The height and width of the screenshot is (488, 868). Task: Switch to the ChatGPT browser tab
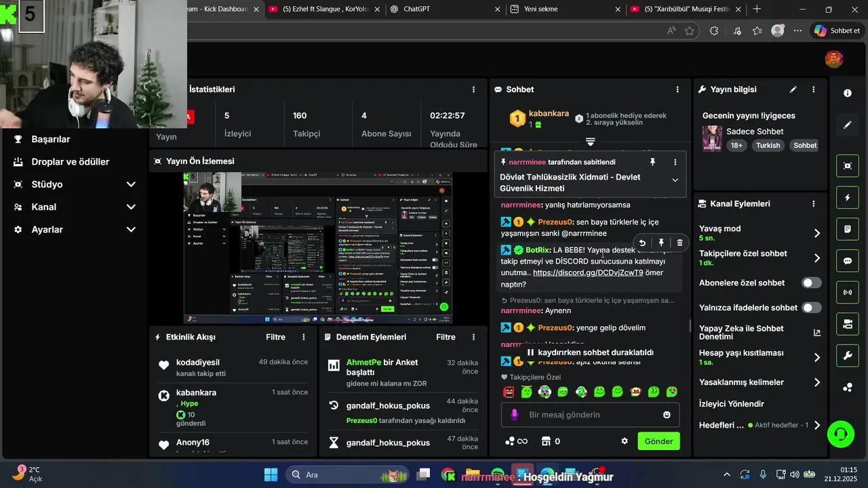click(x=446, y=9)
